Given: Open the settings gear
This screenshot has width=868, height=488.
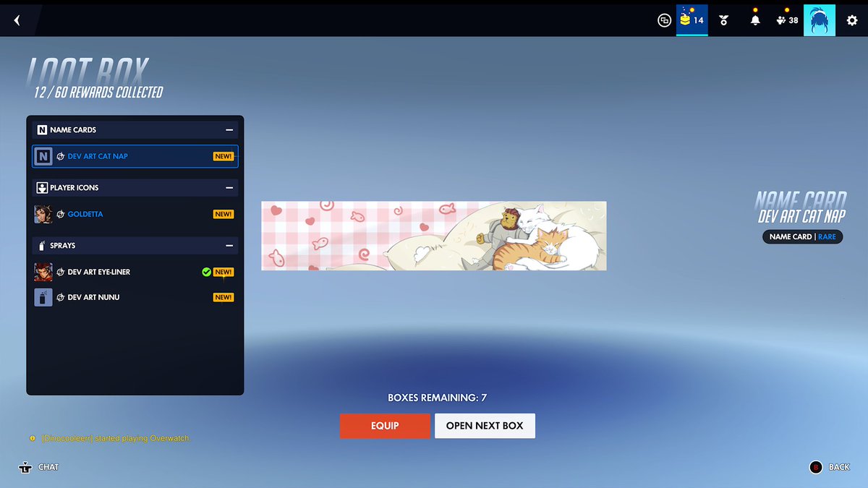Looking at the screenshot, I should [x=852, y=20].
